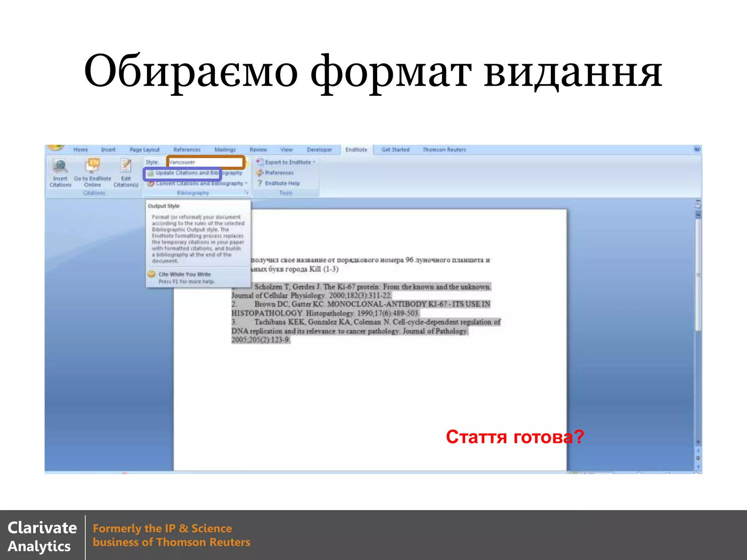Open the Get Started tab
This screenshot has height=560, width=747.
point(396,150)
